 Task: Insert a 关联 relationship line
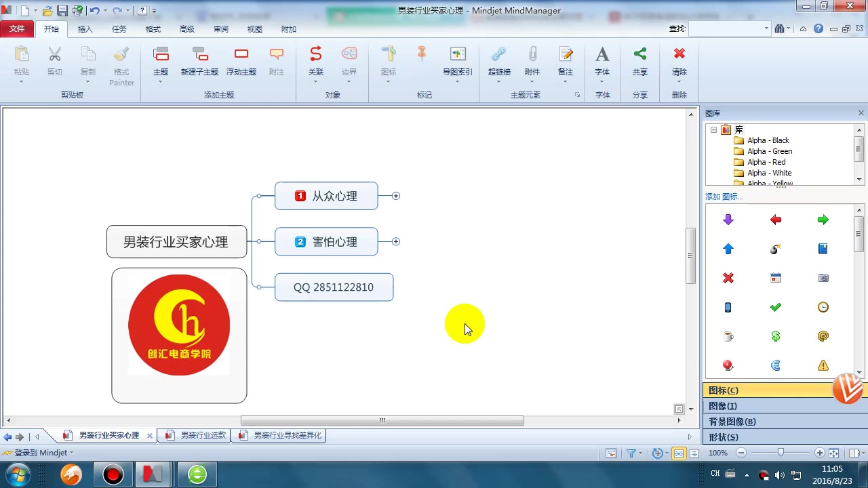[315, 54]
